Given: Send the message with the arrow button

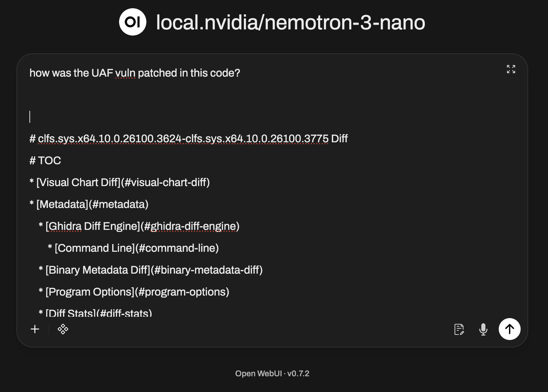Looking at the screenshot, I should click(x=509, y=329).
